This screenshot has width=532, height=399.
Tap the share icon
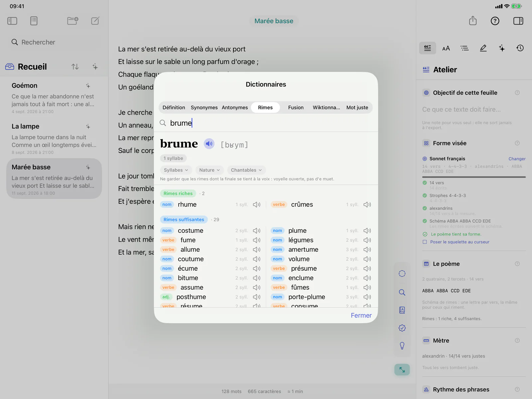(473, 21)
